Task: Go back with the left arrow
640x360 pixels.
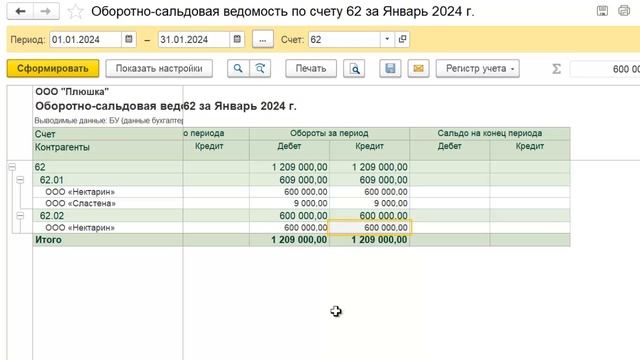Action: coord(20,11)
